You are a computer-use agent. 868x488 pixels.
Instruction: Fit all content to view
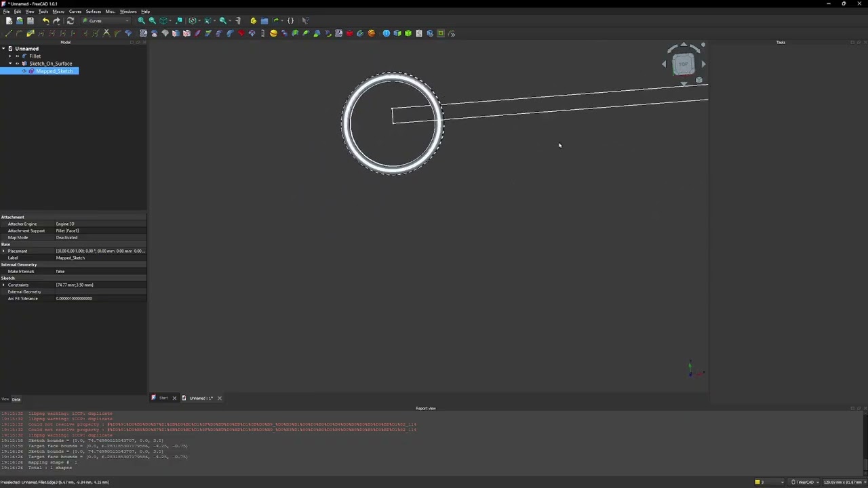coord(142,21)
